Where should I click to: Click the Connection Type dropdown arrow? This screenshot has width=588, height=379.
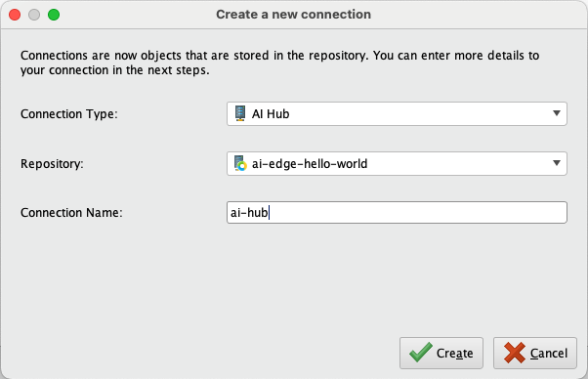pos(557,113)
